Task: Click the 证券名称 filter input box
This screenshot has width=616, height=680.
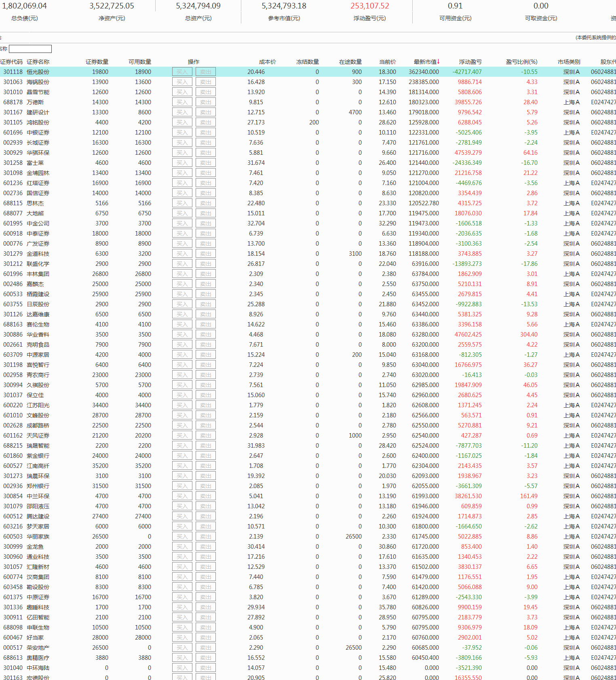Action: 30,49
